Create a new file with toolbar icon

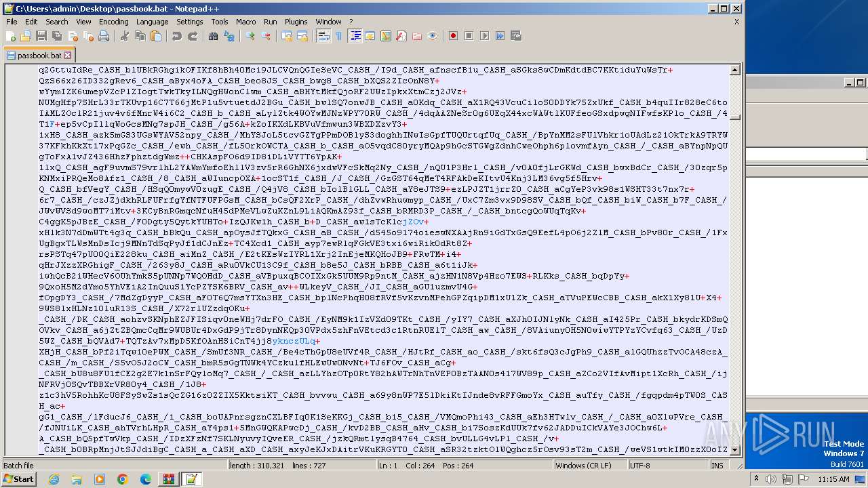[12, 36]
